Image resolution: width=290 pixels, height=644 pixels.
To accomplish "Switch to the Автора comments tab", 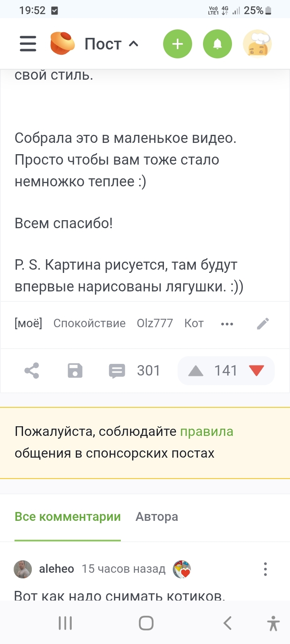I will click(x=157, y=517).
